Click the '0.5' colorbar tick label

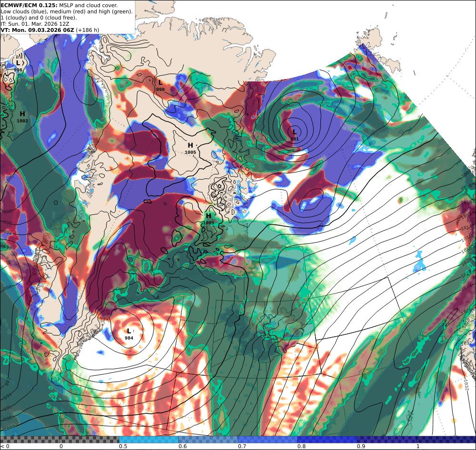click(x=123, y=446)
